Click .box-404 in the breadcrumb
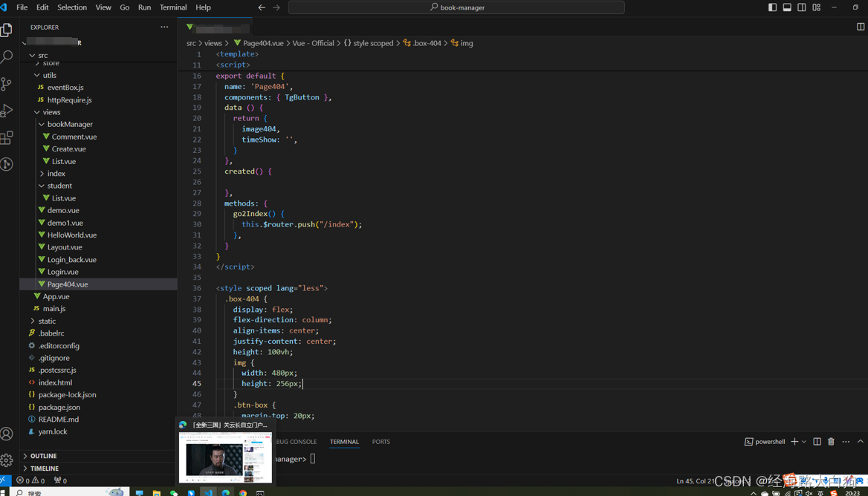The image size is (868, 496). tap(427, 43)
